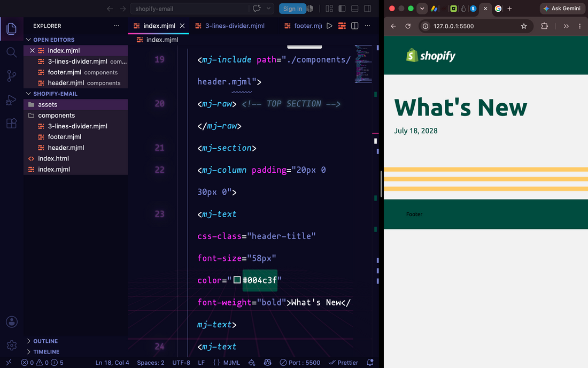
Task: Open the Explorer view in activity bar
Action: (x=12, y=29)
